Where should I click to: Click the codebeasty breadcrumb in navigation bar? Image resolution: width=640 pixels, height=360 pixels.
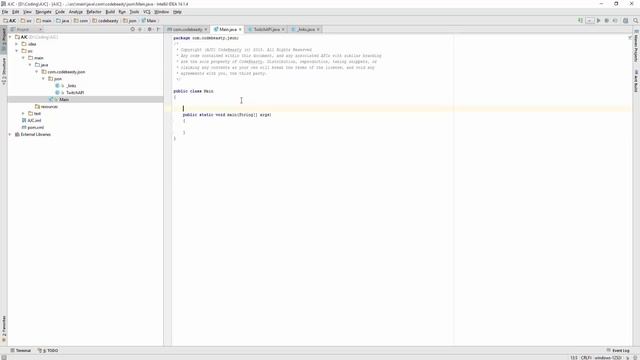pyautogui.click(x=105, y=20)
